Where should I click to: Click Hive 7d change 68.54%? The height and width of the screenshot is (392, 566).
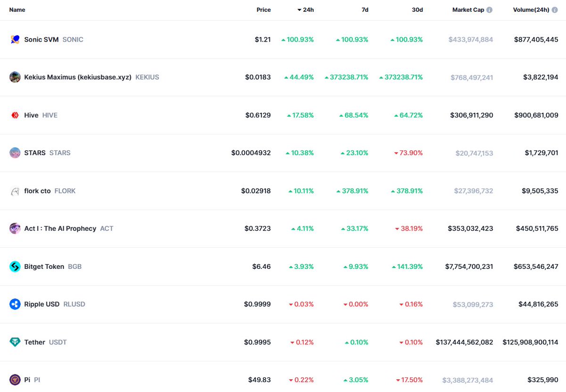pos(354,115)
